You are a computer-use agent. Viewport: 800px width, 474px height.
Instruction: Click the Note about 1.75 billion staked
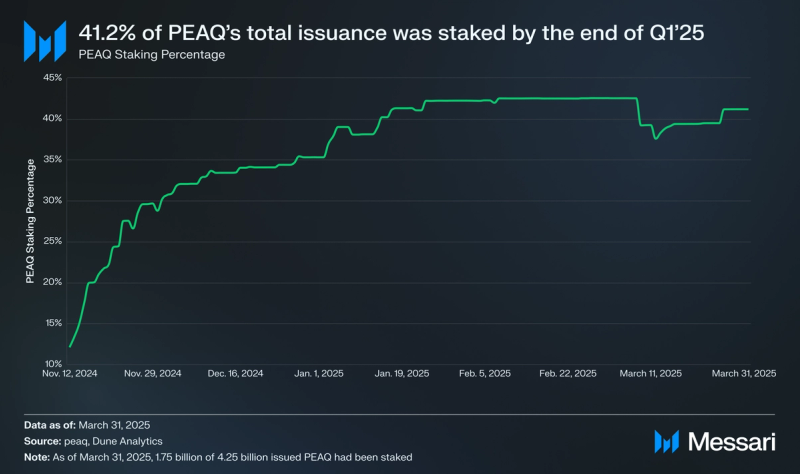218,457
